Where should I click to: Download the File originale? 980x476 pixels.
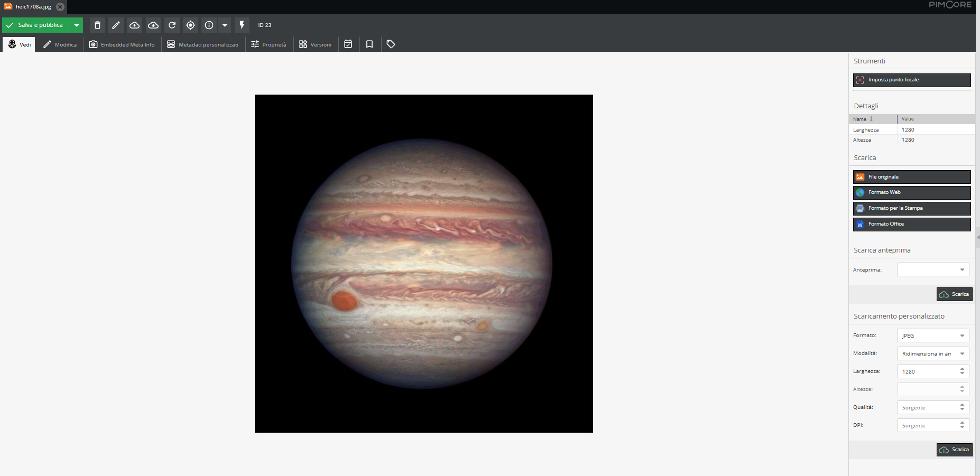click(x=911, y=177)
